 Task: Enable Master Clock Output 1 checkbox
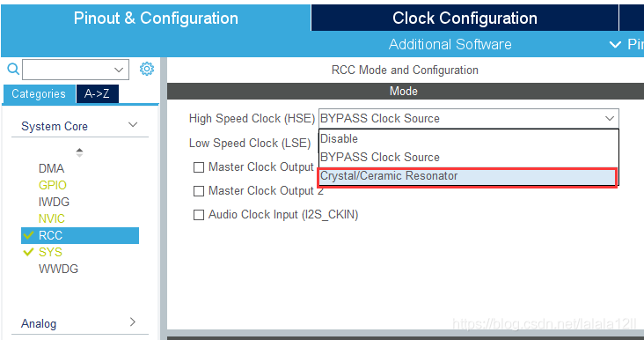point(199,167)
